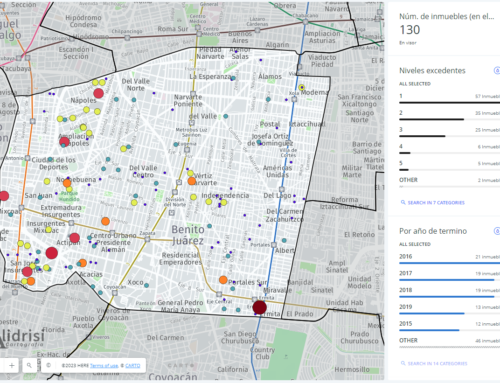
Task: Select the orange marker near Portales Sur
Action: coord(223,280)
